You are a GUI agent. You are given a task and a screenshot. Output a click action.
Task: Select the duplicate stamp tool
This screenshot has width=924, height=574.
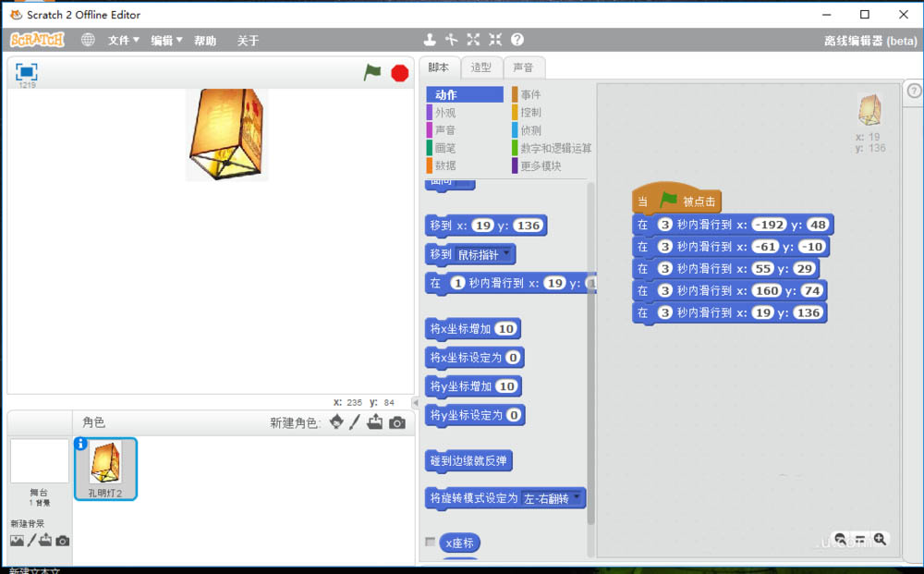430,40
